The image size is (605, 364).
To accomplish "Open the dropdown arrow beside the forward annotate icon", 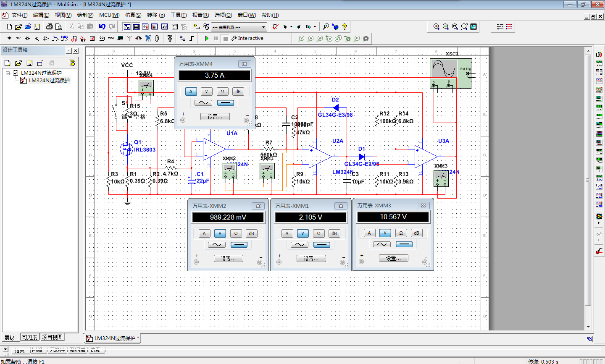I will (291, 26).
